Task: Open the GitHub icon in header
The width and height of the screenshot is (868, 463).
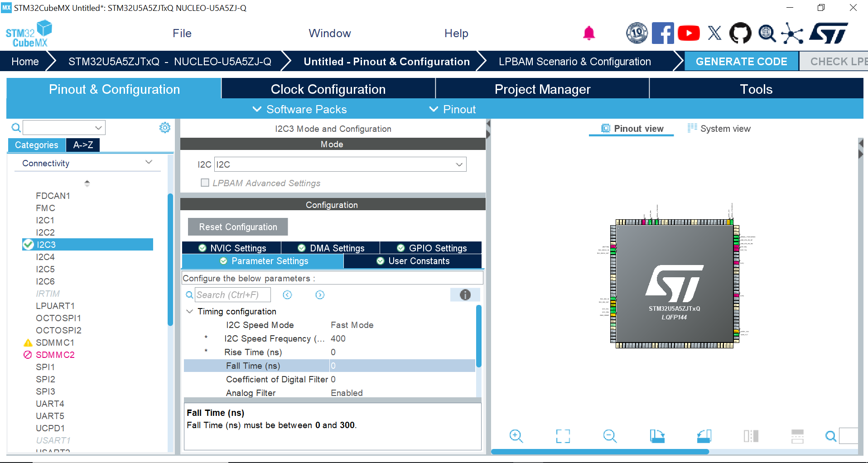Action: pyautogui.click(x=740, y=33)
